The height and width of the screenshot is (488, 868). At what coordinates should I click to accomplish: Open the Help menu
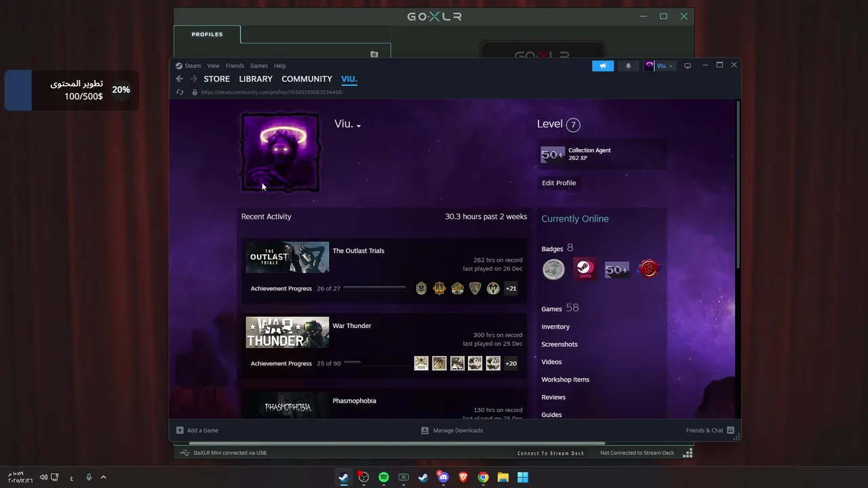tap(280, 66)
